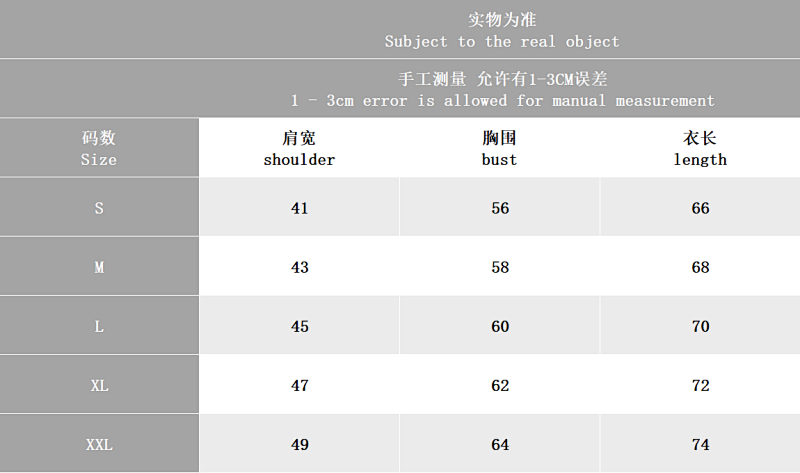Image resolution: width=800 pixels, height=473 pixels.
Task: Select the shoulder column header
Action: [x=299, y=148]
